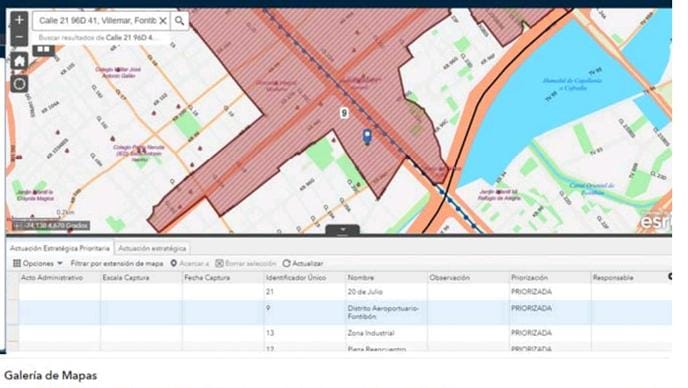Find my location on the map
Image resolution: width=688 pixels, height=388 pixels.
coord(19,83)
